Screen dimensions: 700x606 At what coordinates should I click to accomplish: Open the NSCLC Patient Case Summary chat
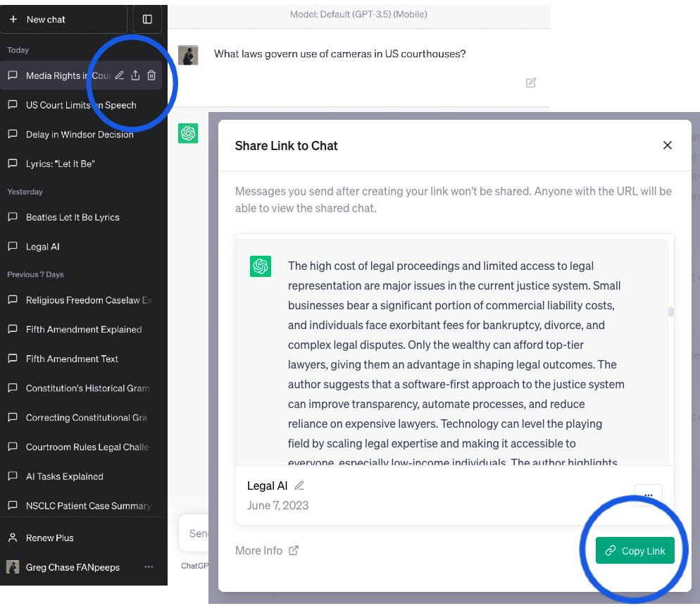[x=81, y=505]
